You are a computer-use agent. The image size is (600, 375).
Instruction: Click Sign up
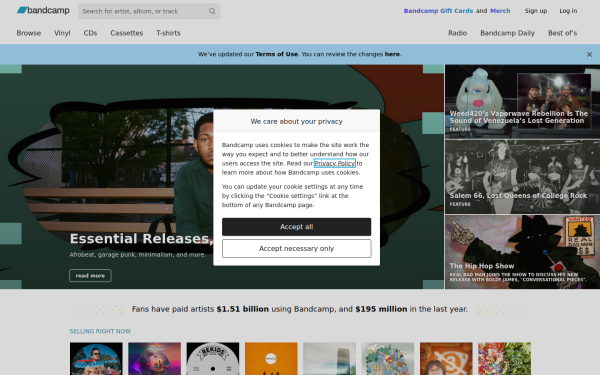click(536, 11)
